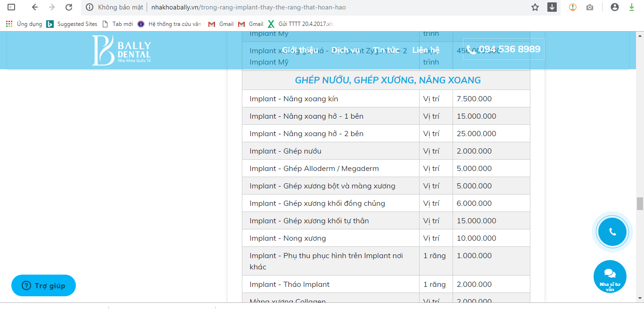
Task: Open the Ứng dụng apps grid shortcut
Action: (x=24, y=24)
